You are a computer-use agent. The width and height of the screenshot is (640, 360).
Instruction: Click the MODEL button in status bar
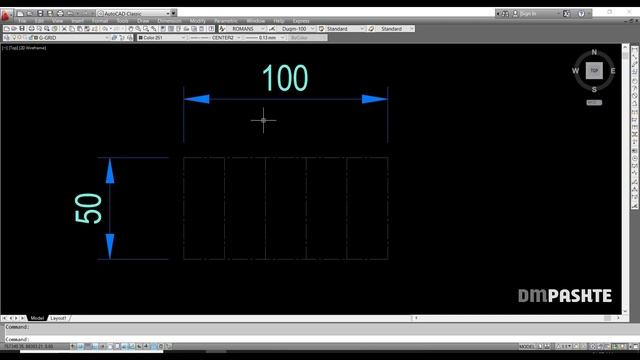527,347
